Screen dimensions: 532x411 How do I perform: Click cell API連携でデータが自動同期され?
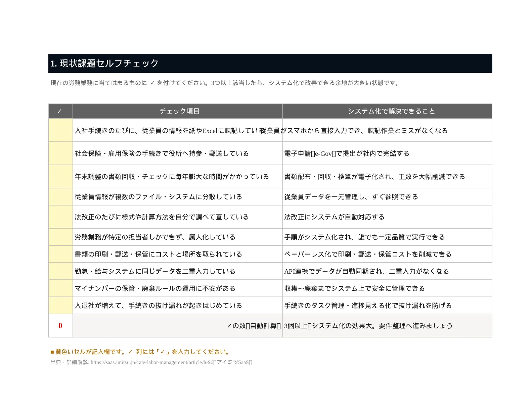coord(387,271)
